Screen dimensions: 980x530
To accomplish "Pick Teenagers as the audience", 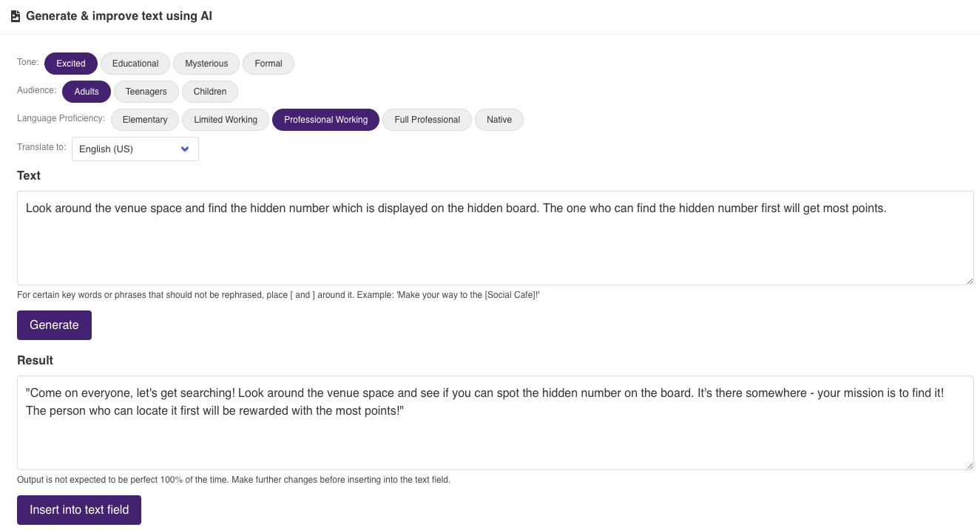I will point(146,92).
